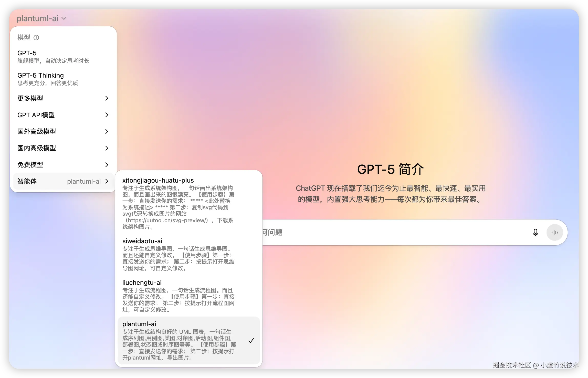
Task: Click the info icon beside 模型 header
Action: pos(36,38)
